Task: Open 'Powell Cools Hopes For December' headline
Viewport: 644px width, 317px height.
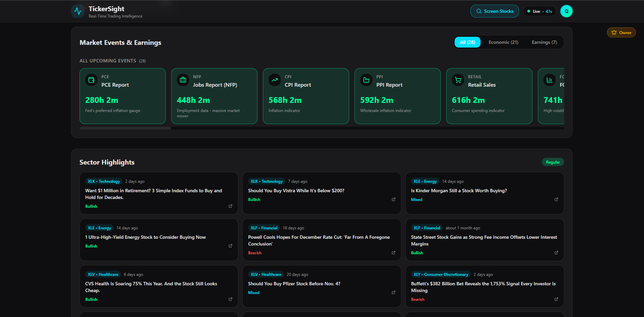Action: pyautogui.click(x=319, y=240)
